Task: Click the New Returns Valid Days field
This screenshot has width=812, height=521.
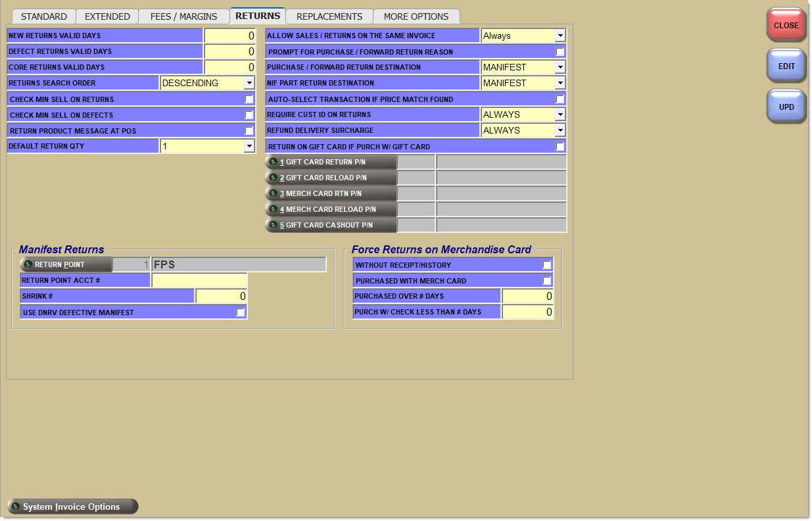Action: click(x=229, y=36)
